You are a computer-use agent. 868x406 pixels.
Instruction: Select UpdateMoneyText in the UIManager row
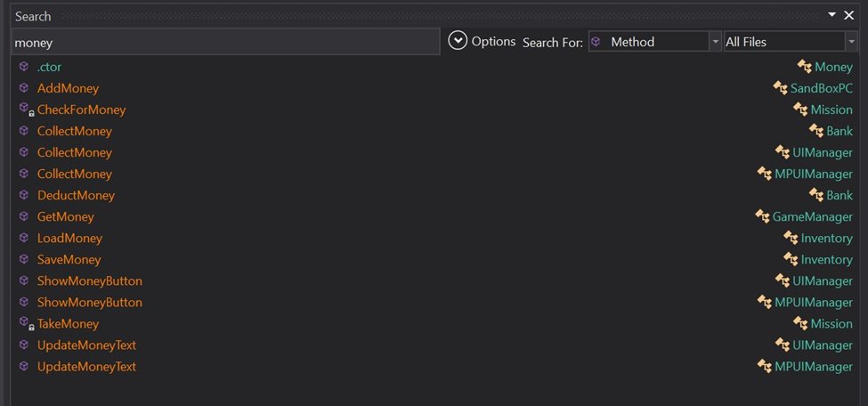point(86,345)
